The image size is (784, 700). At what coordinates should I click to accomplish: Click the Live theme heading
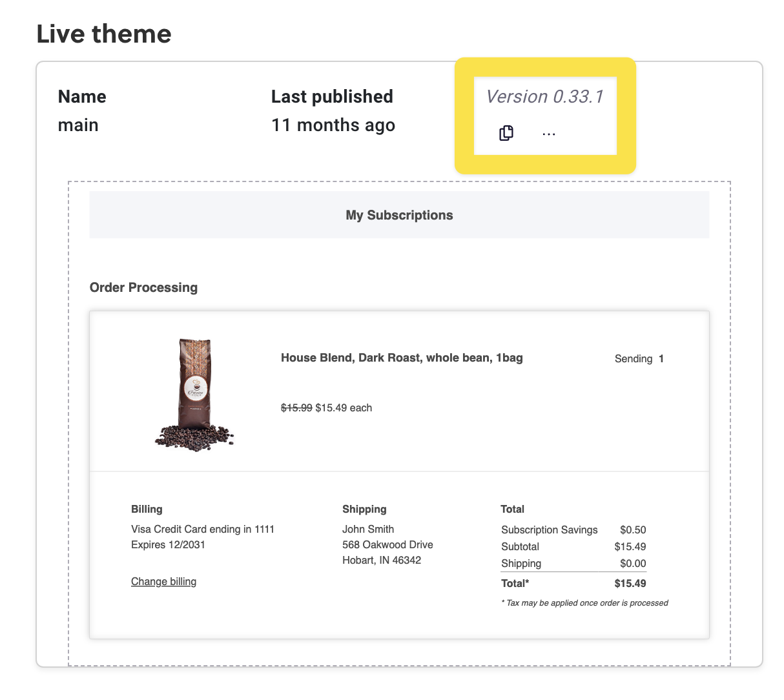104,34
